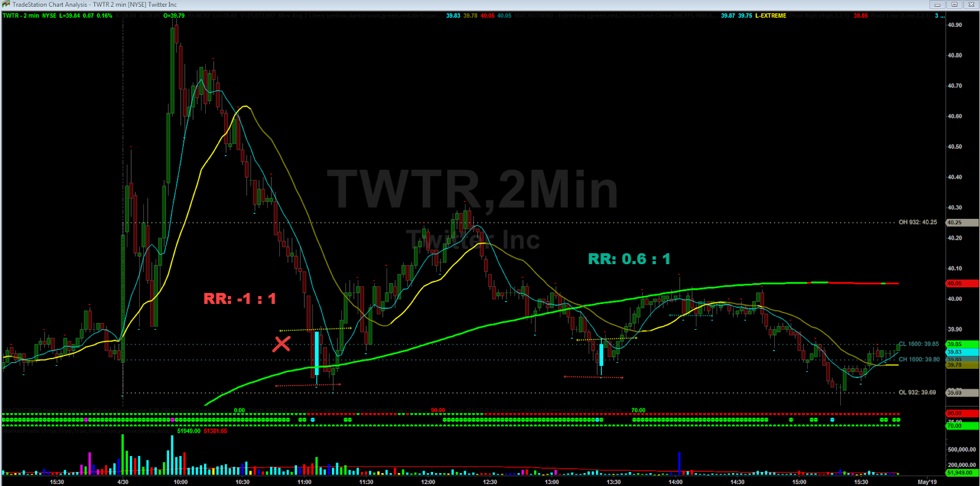Click the red 40.05 marker on price axis
This screenshot has height=486, width=980.
pyautogui.click(x=962, y=284)
